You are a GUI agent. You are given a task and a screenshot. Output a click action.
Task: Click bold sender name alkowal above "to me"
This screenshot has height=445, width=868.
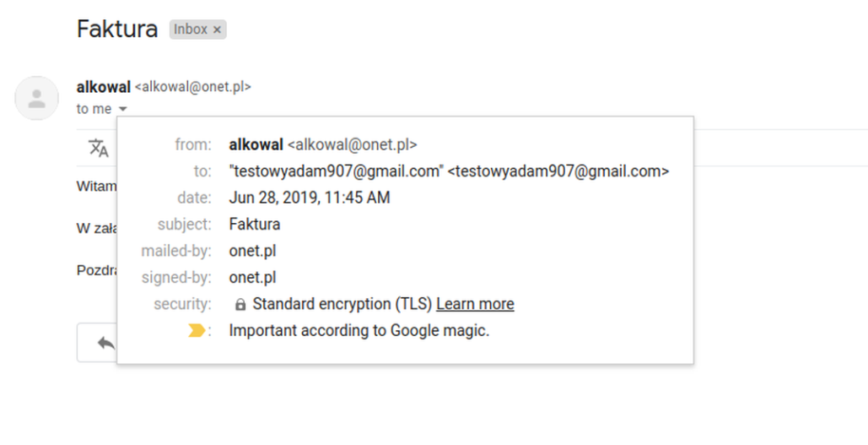click(104, 87)
